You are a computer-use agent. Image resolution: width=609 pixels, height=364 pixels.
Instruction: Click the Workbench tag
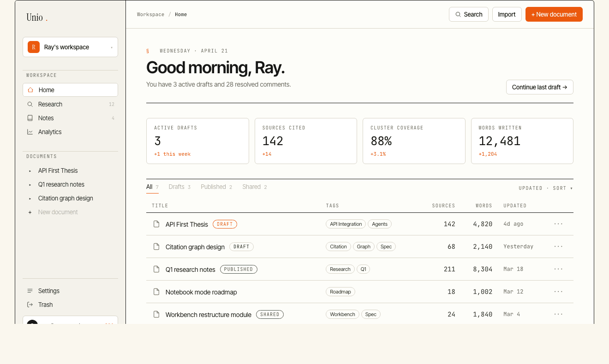click(342, 314)
